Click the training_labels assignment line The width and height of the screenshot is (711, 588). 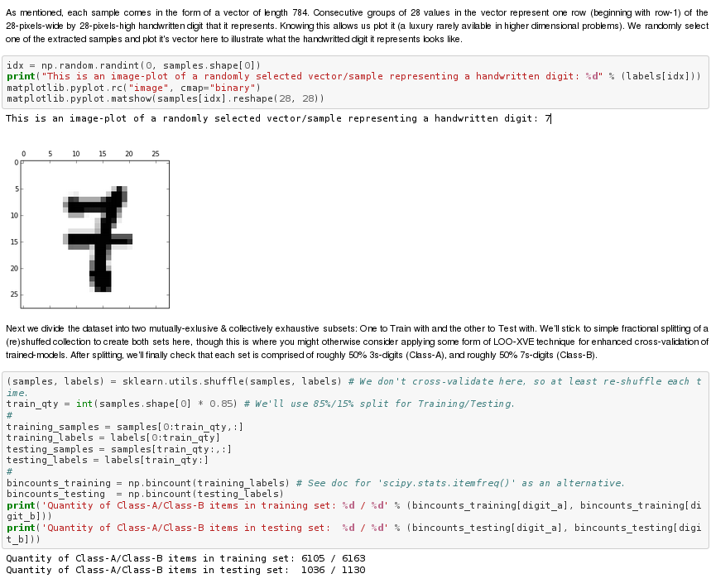click(113, 437)
